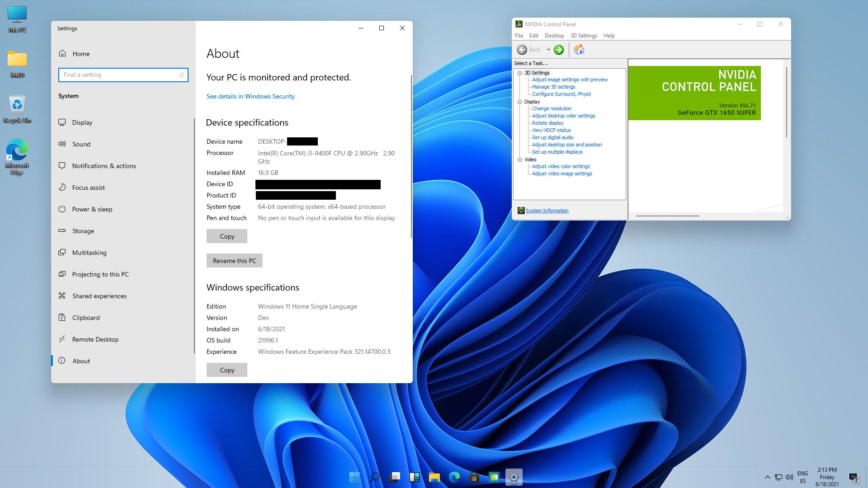Open the 3D Settings menu
The image size is (868, 488).
coord(583,36)
